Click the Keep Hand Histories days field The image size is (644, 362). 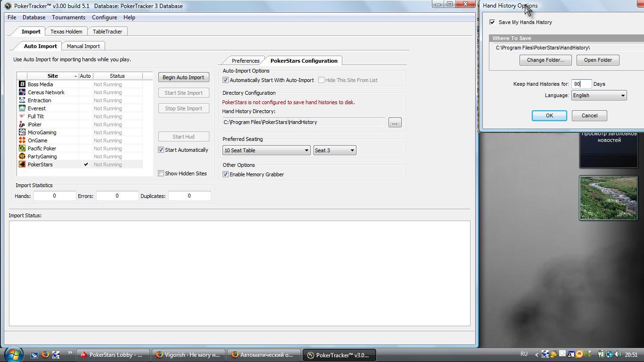(x=581, y=84)
